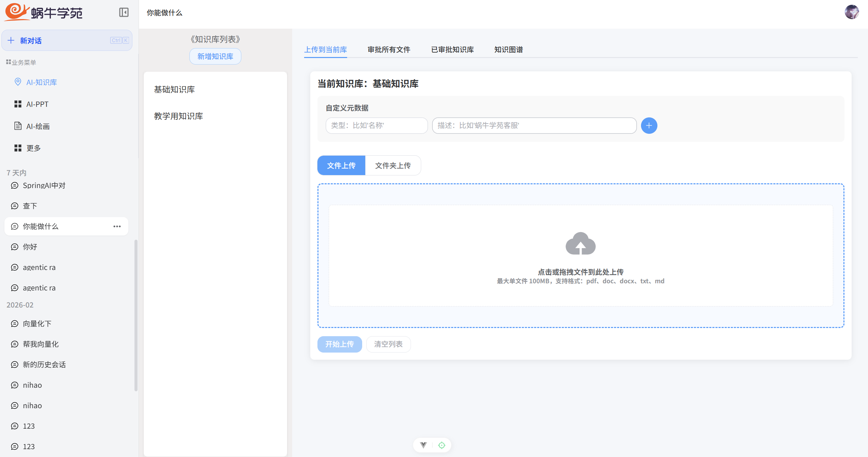Click the chat icon beside 你好
The width and height of the screenshot is (868, 457).
15,247
